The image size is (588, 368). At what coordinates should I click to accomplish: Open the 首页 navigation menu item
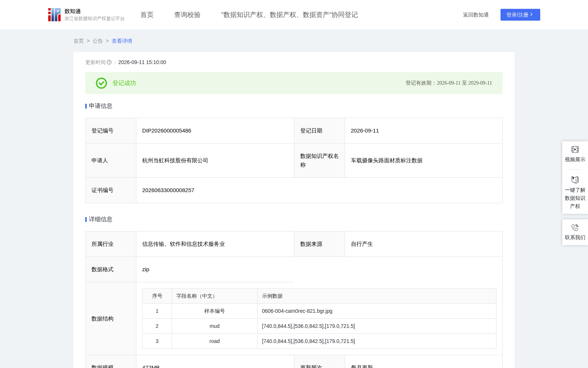click(x=147, y=15)
